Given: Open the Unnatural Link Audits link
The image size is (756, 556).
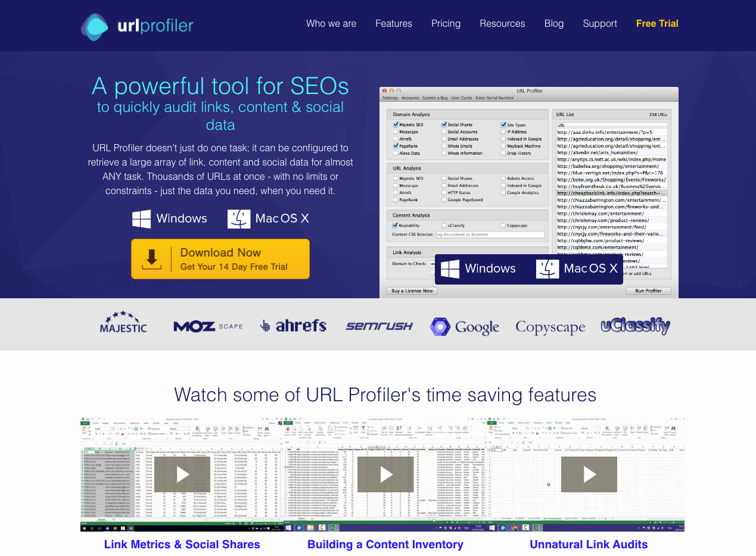Looking at the screenshot, I should click(x=589, y=544).
